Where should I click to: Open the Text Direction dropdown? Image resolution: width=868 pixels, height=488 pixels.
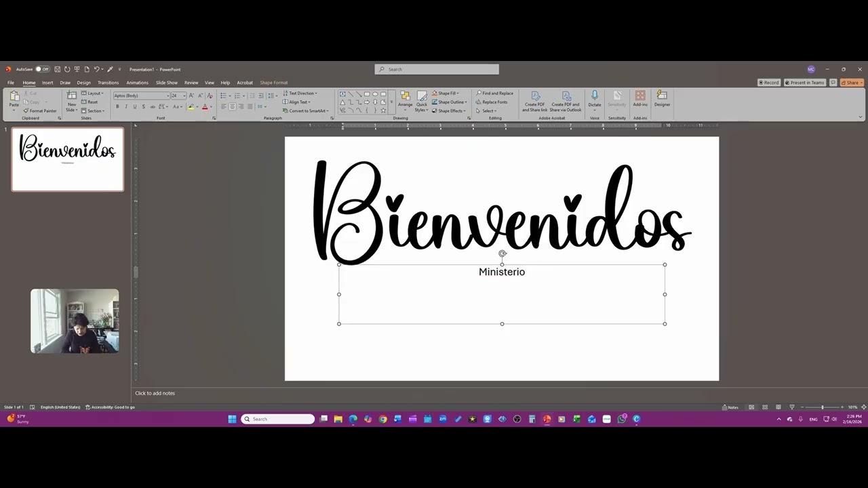click(300, 93)
